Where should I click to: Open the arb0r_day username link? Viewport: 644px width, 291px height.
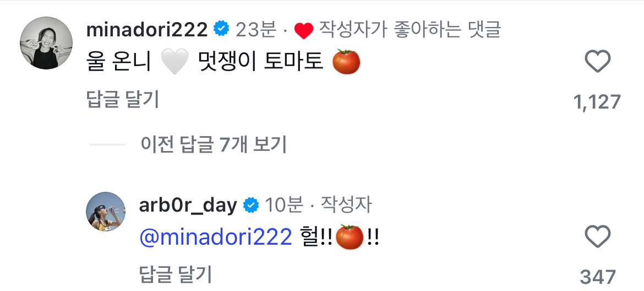188,204
